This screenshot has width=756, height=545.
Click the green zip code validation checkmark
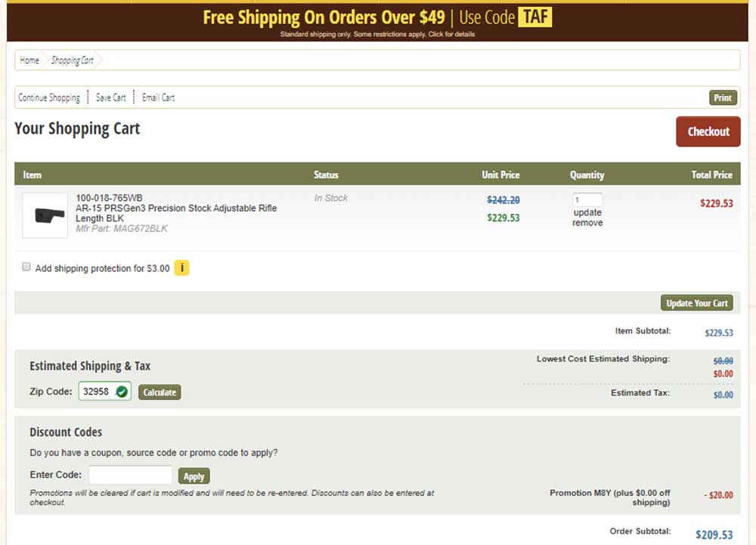[x=122, y=392]
